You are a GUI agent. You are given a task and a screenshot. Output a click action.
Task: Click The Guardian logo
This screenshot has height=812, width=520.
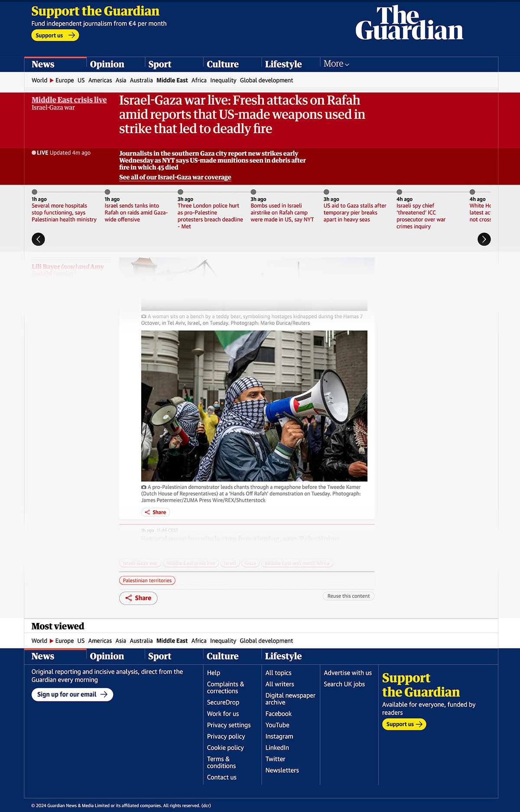tap(409, 23)
